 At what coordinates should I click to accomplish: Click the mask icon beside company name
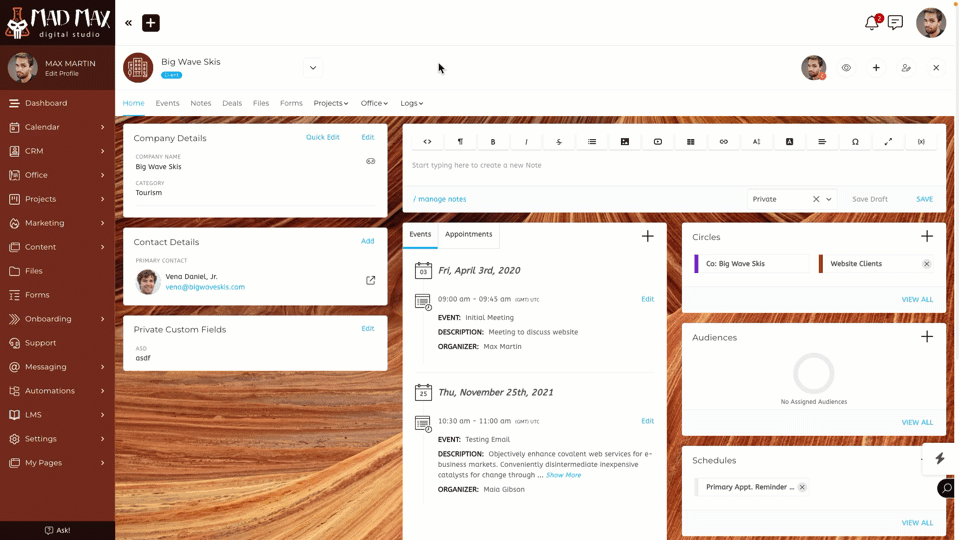[370, 162]
